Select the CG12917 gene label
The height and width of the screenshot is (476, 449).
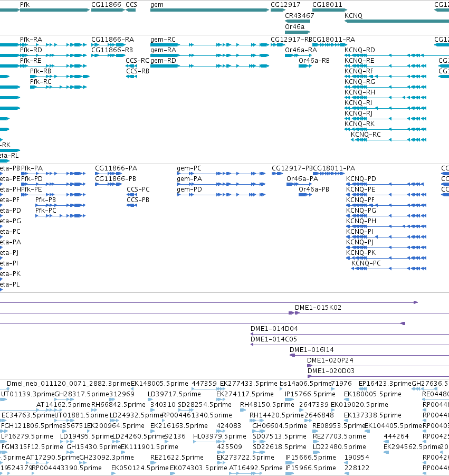(285, 5)
